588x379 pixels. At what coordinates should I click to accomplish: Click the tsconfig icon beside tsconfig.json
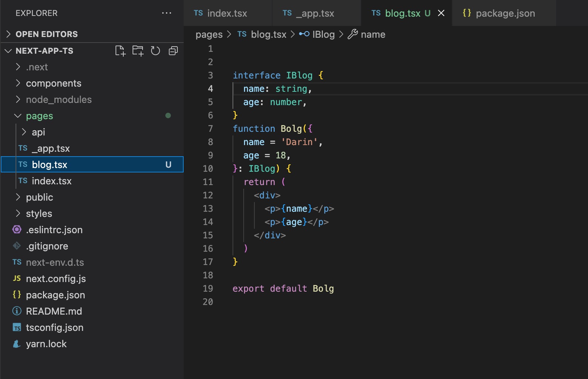17,327
